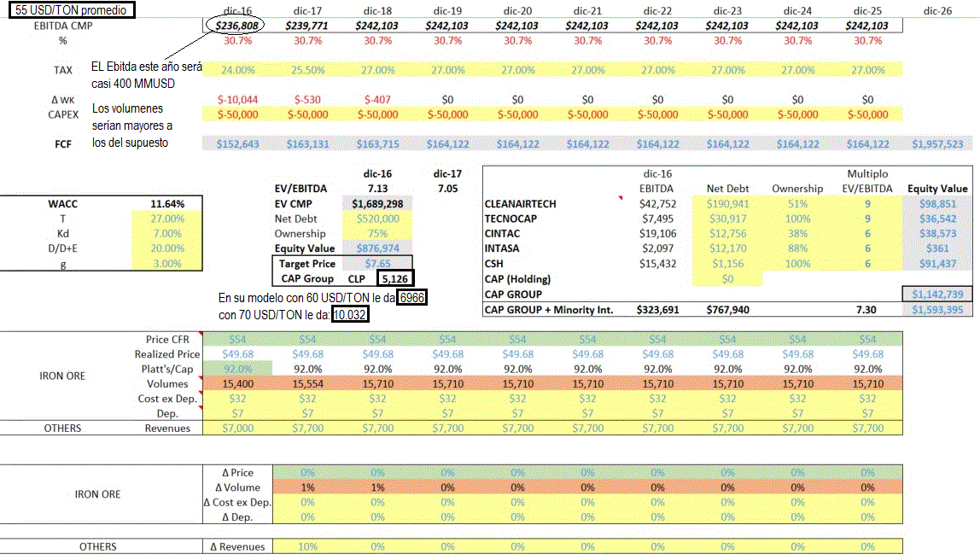Select TECNOCAP equity value $36,542
Viewport: 980px width, 560px height.
tap(937, 219)
